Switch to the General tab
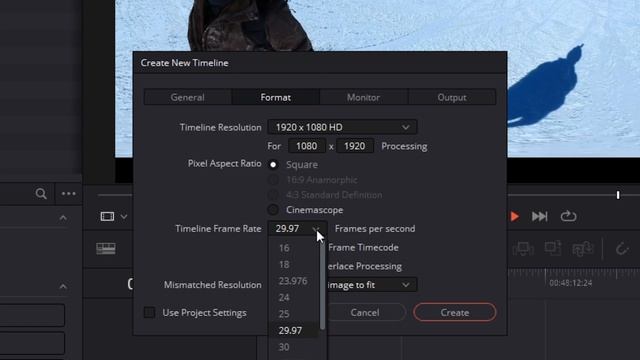The height and width of the screenshot is (360, 640). click(x=188, y=98)
